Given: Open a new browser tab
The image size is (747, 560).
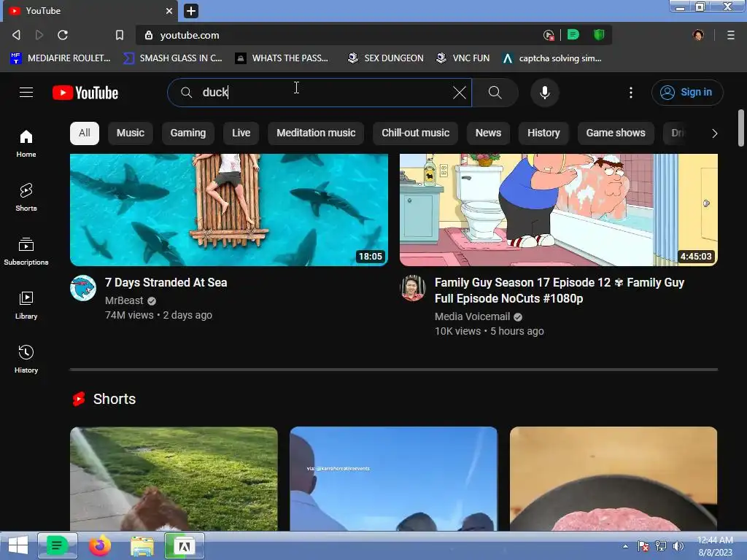Looking at the screenshot, I should 191,10.
